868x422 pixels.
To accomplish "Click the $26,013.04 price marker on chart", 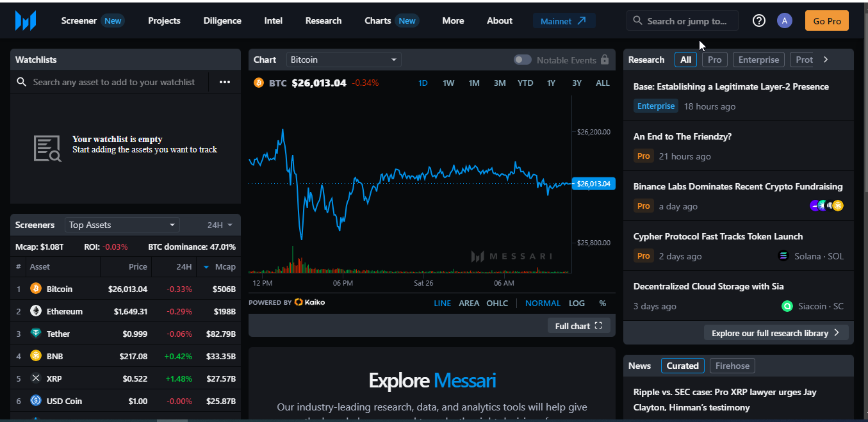I will point(593,184).
